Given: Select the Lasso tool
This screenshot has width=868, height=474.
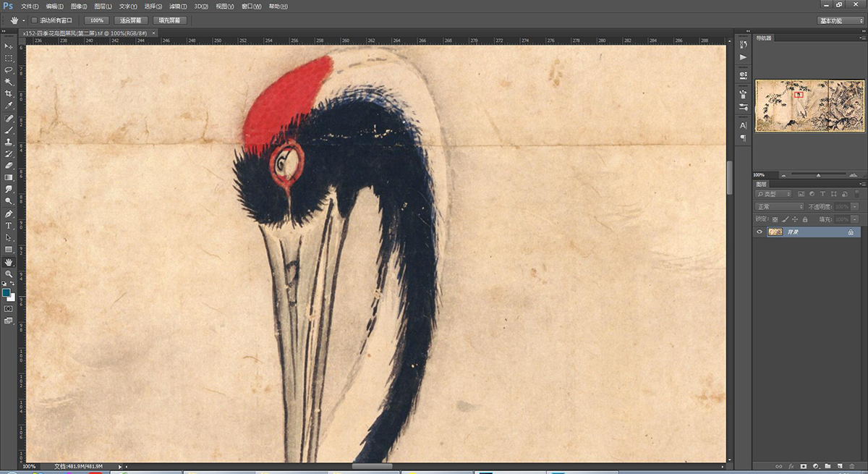Looking at the screenshot, I should [x=9, y=69].
